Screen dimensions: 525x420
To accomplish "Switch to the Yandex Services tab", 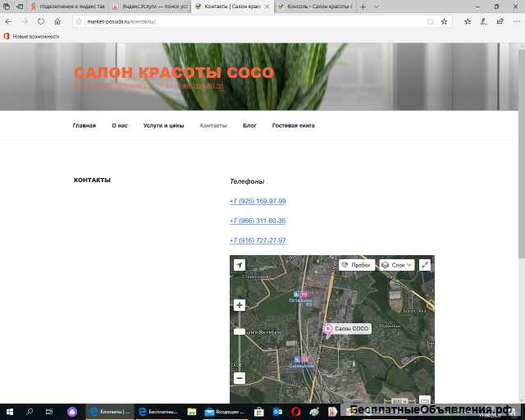I will [x=149, y=7].
